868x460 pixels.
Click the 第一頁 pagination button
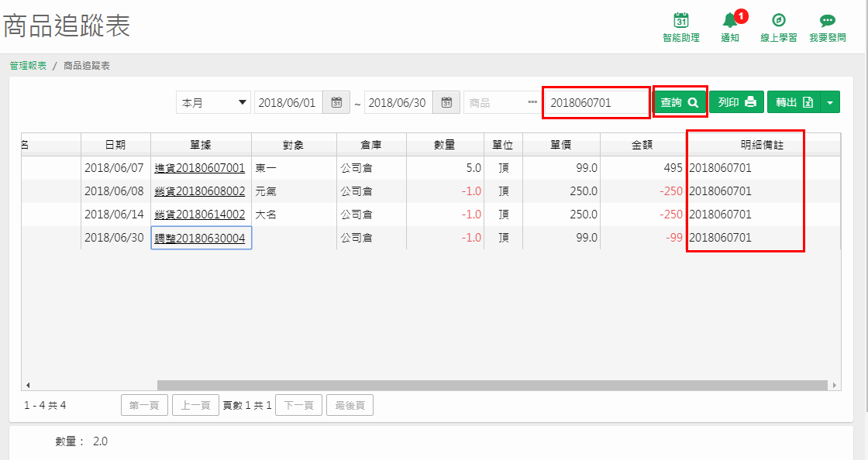(144, 405)
